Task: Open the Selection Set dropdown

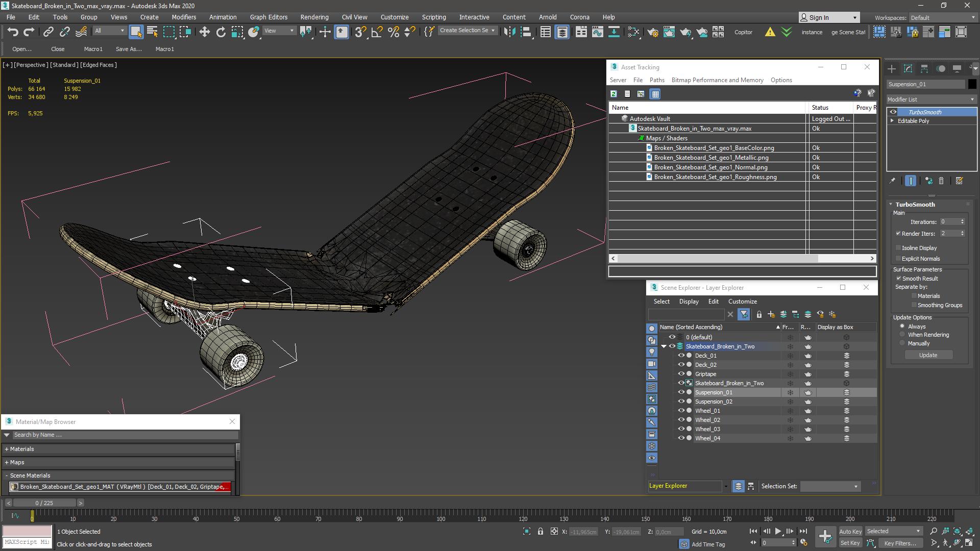Action: coord(830,486)
